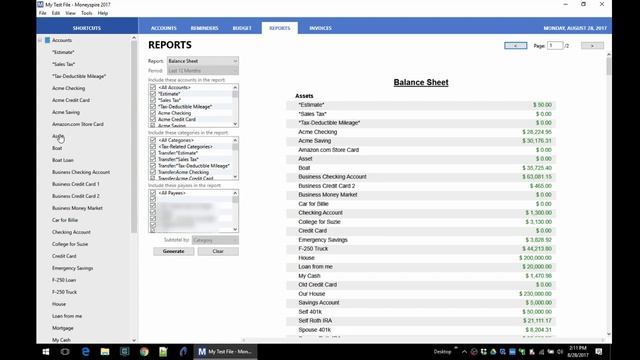Launch Microsoft Edge from taskbar
The image size is (640, 360).
(x=85, y=351)
